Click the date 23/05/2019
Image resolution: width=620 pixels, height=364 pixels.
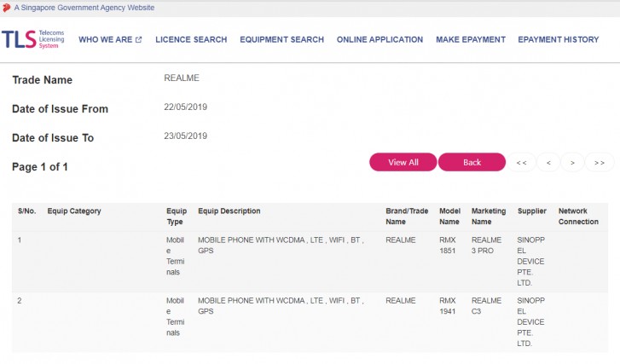[x=185, y=136]
